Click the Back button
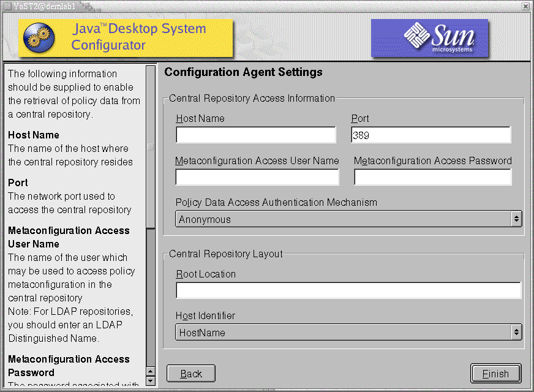Image resolution: width=534 pixels, height=392 pixels. click(191, 374)
